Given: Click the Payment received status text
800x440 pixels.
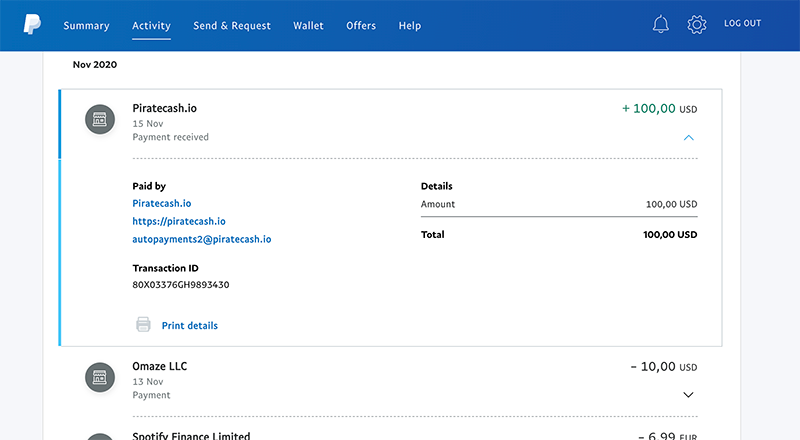Looking at the screenshot, I should pos(170,137).
